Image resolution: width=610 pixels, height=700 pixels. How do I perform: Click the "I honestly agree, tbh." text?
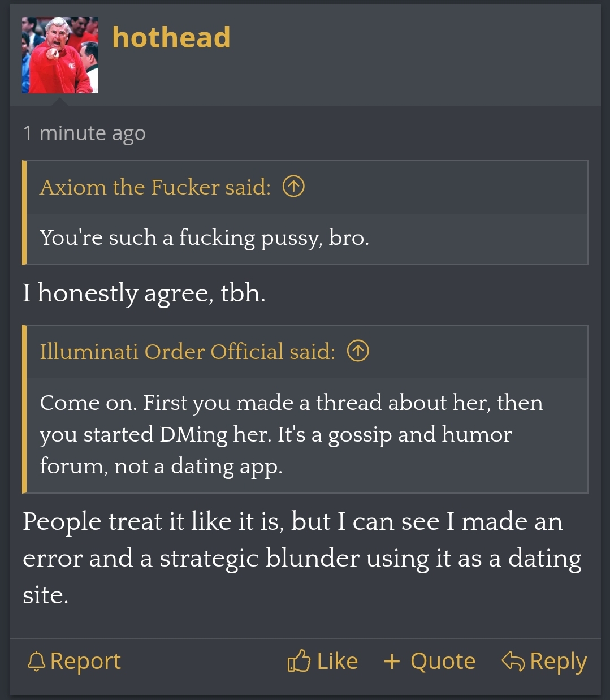[144, 293]
